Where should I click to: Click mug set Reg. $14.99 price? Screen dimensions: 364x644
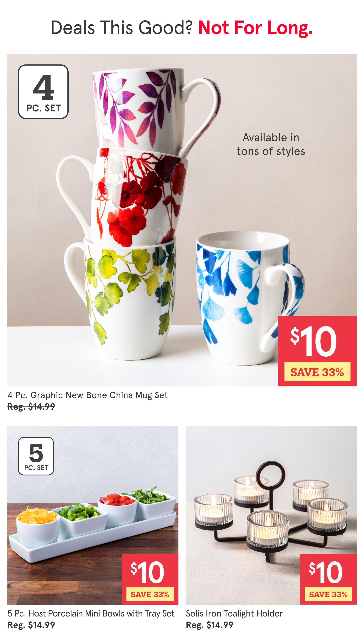pyautogui.click(x=31, y=407)
